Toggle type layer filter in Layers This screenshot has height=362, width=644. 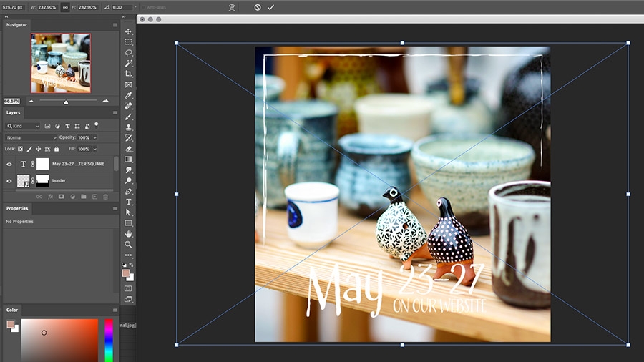tap(67, 126)
